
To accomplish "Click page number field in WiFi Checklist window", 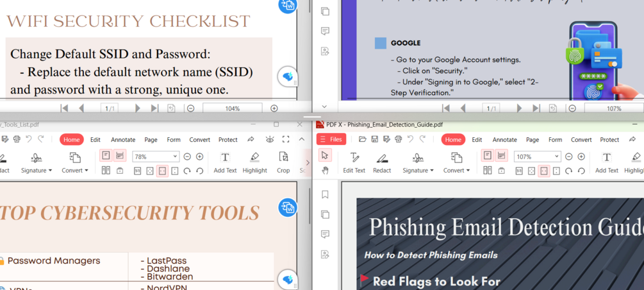I will pyautogui.click(x=110, y=108).
